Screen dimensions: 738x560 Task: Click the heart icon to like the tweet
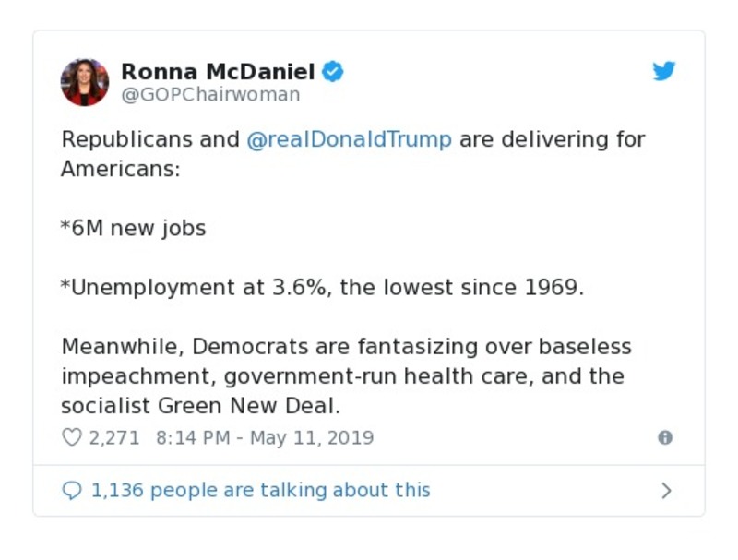[x=72, y=437]
